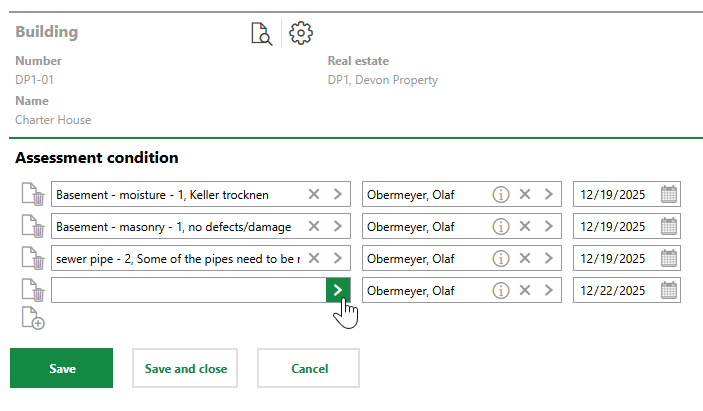Image resolution: width=703 pixels, height=411 pixels.
Task: Open calendar for 12/22/2025 date
Action: pos(669,291)
